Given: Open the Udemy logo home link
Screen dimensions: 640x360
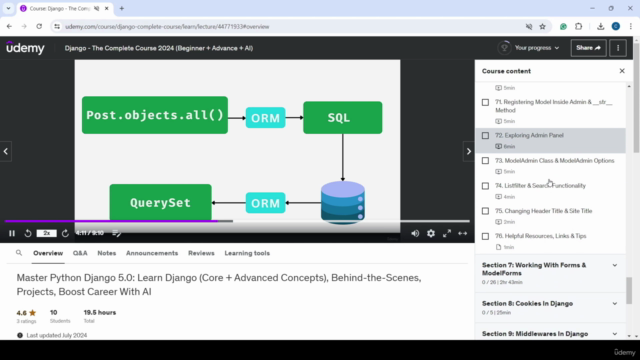Looking at the screenshot, I should click(x=25, y=48).
